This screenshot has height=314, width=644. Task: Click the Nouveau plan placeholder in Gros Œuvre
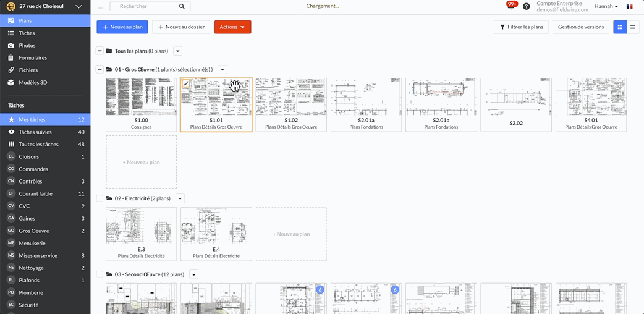(142, 162)
